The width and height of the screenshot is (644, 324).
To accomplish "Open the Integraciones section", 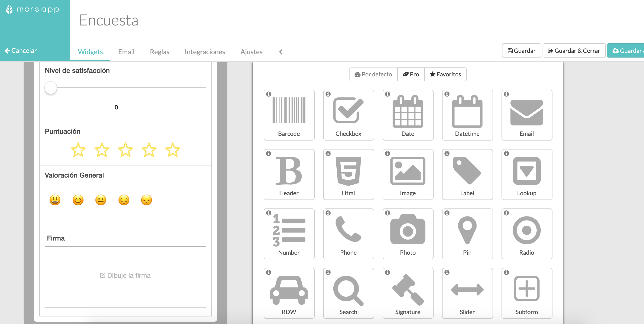I will (205, 52).
